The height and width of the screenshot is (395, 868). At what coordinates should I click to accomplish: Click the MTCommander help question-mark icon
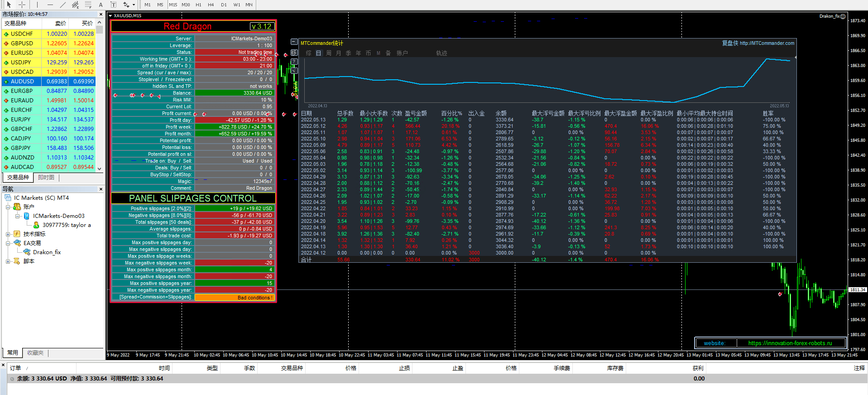coord(294,62)
